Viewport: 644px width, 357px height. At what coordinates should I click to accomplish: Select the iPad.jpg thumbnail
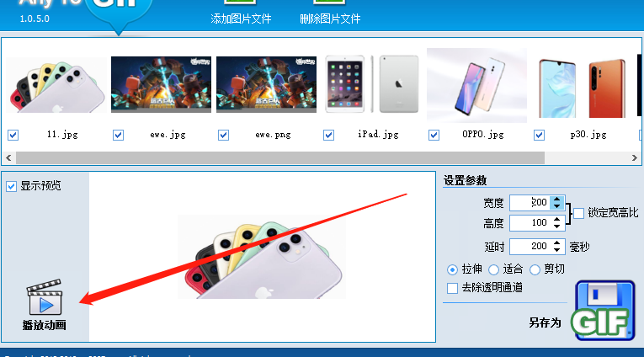[372, 84]
